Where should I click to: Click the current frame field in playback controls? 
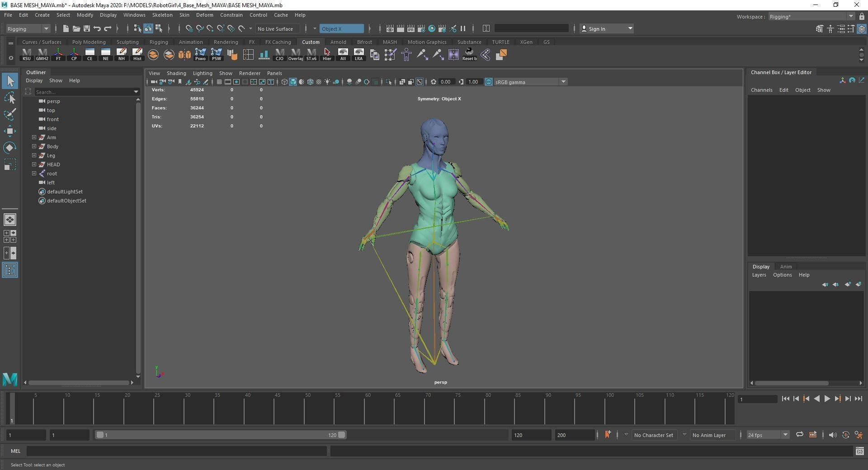757,399
